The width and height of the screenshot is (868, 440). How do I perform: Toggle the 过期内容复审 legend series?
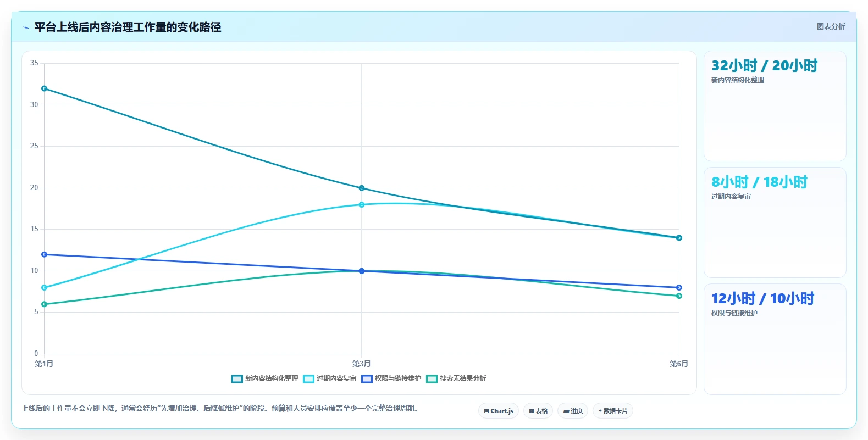point(330,378)
